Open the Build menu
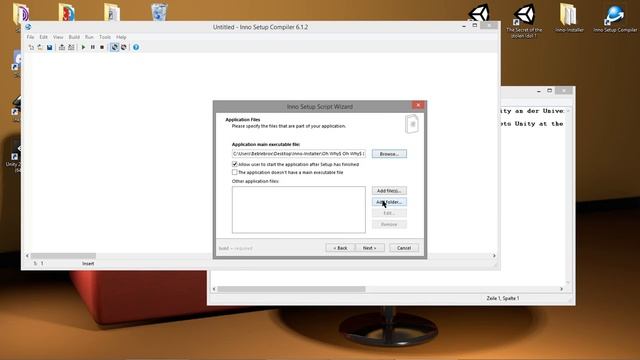640x360 pixels. click(74, 37)
